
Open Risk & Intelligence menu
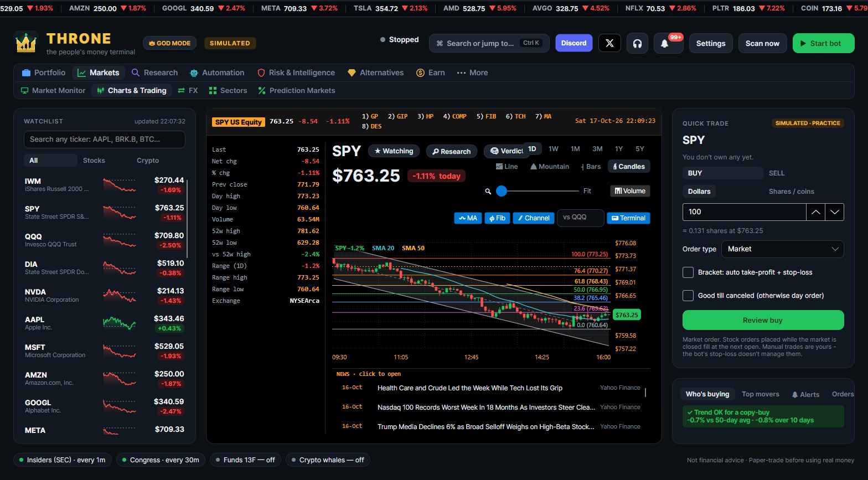(296, 73)
